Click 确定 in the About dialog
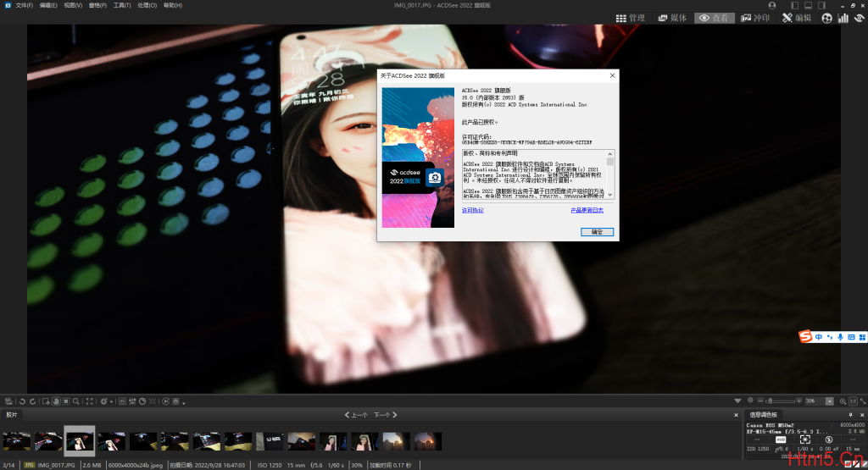Viewport: 868px width, 470px height. pyautogui.click(x=597, y=232)
